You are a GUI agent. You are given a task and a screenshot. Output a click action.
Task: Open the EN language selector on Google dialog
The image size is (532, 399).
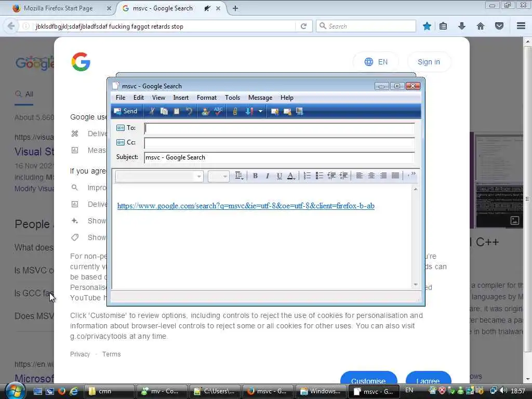point(376,62)
